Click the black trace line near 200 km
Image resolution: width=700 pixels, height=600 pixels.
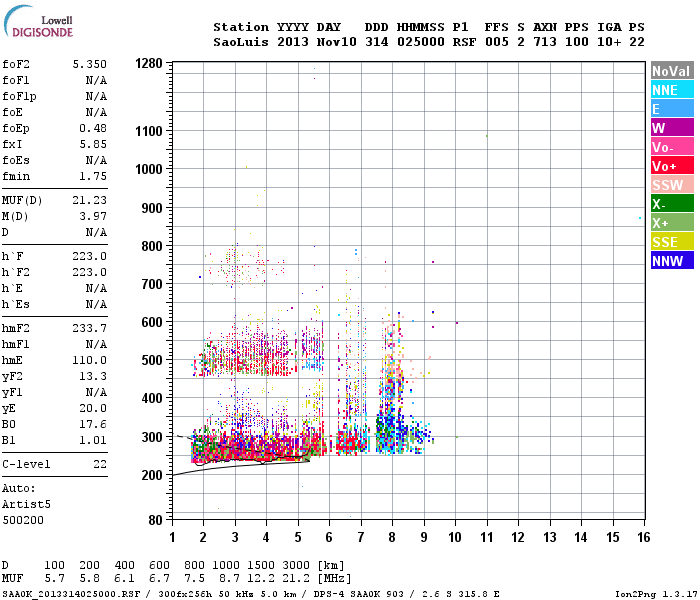[241, 467]
